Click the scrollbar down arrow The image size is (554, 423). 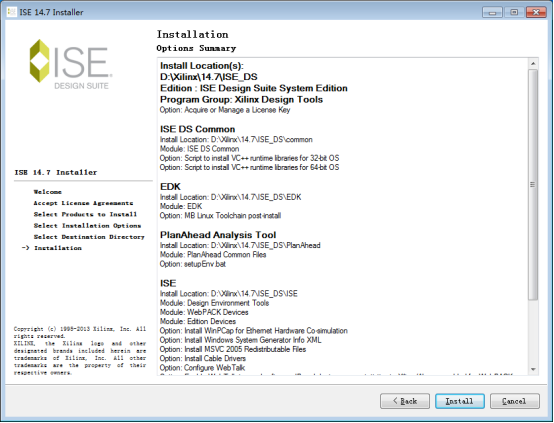tap(533, 369)
